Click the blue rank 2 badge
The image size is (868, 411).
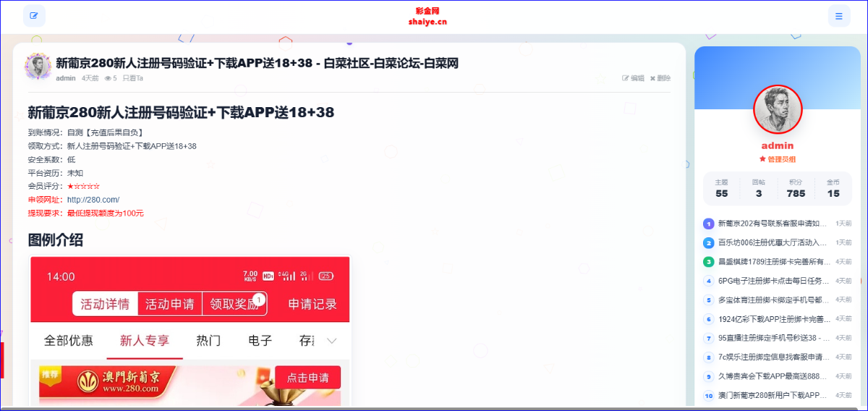709,243
